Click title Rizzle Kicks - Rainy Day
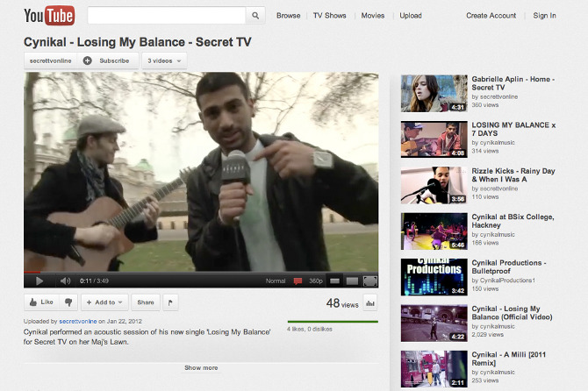588x391 pixels. pos(513,175)
